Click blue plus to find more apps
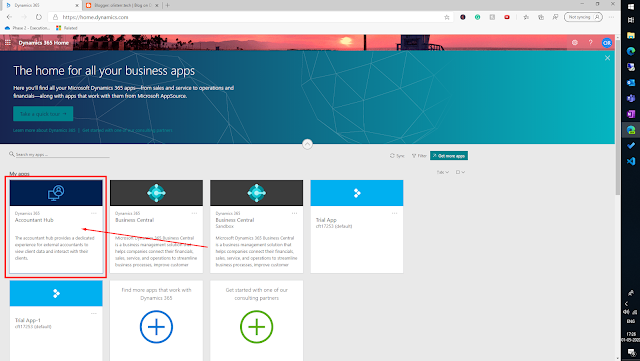The height and width of the screenshot is (361, 640). click(156, 327)
